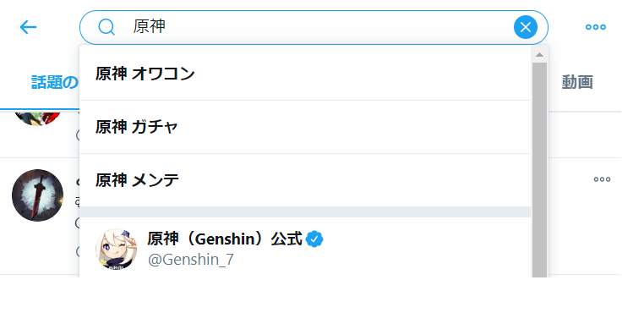Click the scrollbar up arrow
Screen dimensions: 644x313
click(x=540, y=55)
